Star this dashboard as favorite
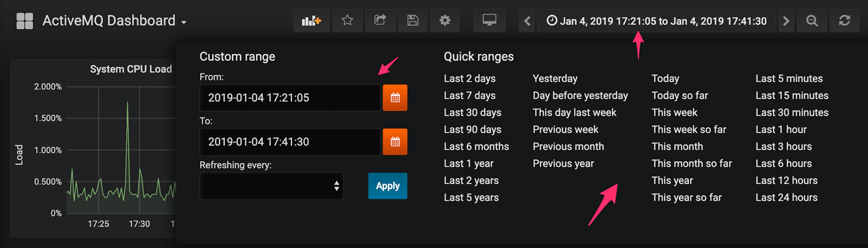Image resolution: width=868 pixels, height=248 pixels. [347, 21]
